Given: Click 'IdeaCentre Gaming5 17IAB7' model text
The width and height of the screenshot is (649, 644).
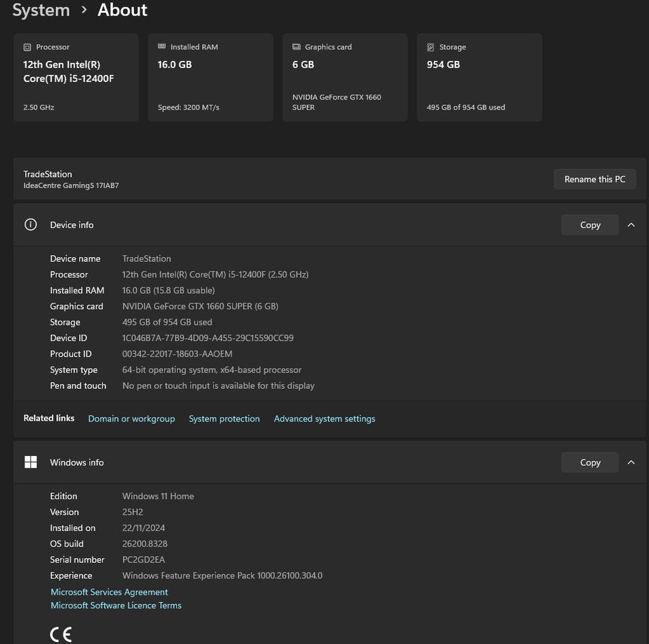Looking at the screenshot, I should point(71,185).
